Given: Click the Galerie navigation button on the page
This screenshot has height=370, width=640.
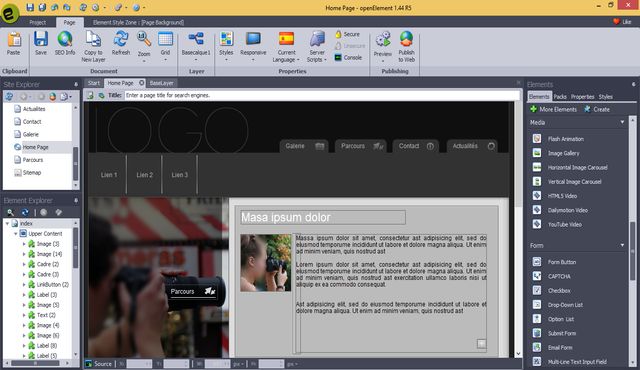Looking at the screenshot, I should click(x=304, y=146).
